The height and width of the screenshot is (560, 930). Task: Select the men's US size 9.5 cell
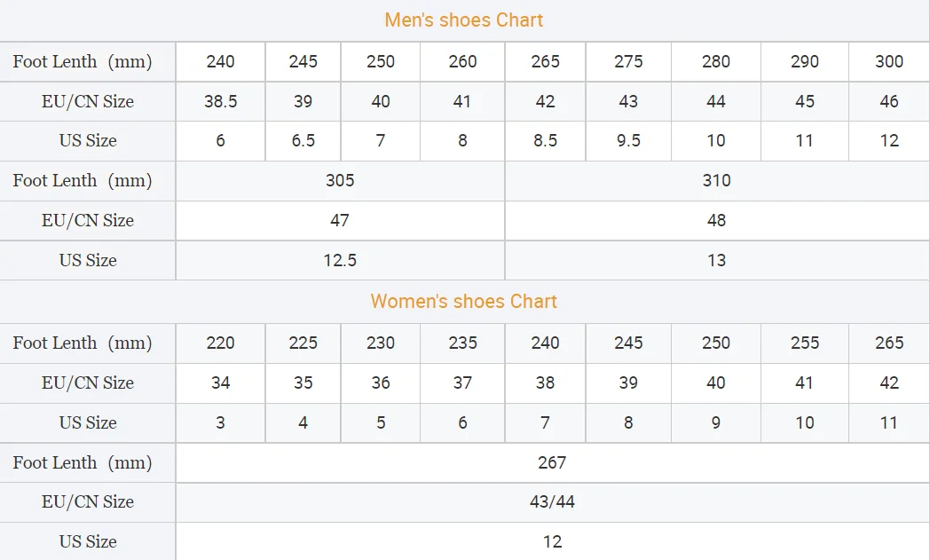click(x=628, y=141)
